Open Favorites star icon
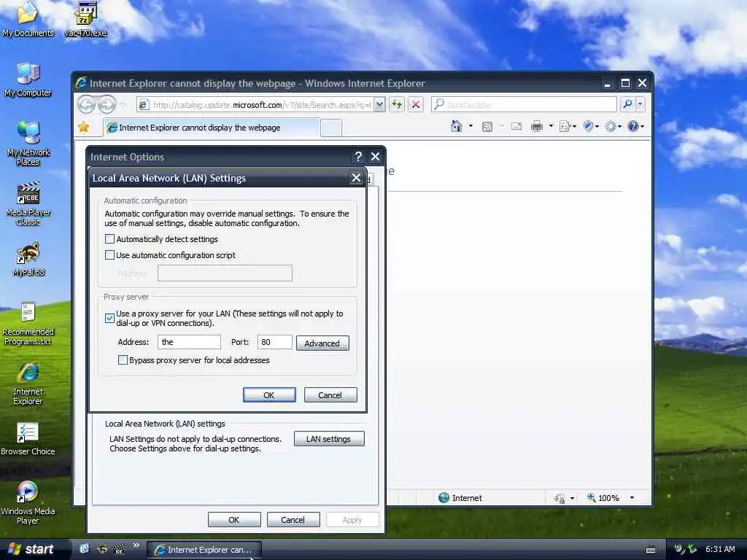Viewport: 747px width, 560px height. (84, 127)
